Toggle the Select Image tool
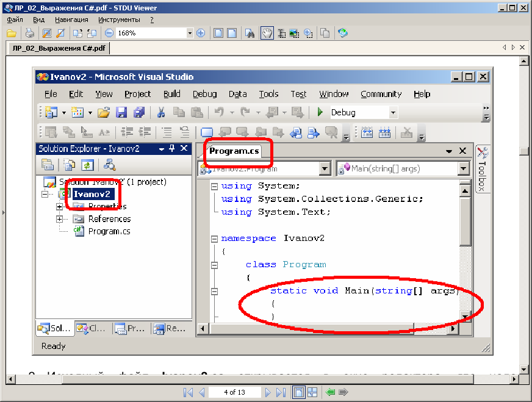Viewport: 532px width, 402px height. coord(295,33)
